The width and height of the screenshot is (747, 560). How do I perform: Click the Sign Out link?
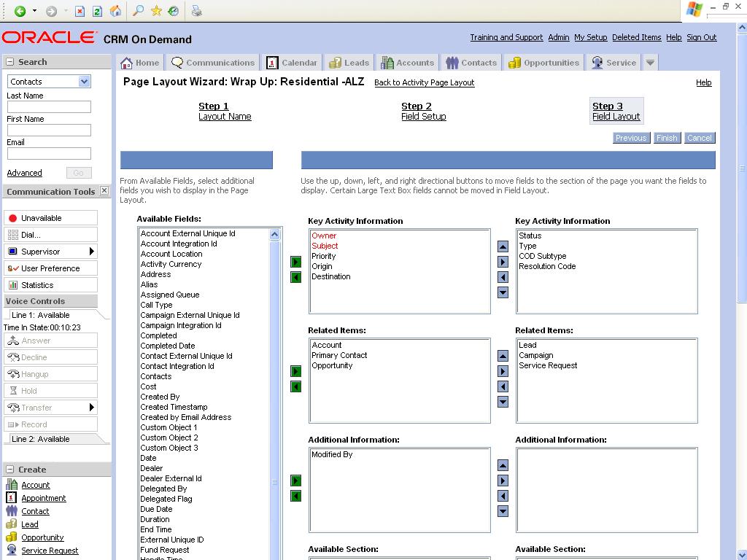[701, 37]
